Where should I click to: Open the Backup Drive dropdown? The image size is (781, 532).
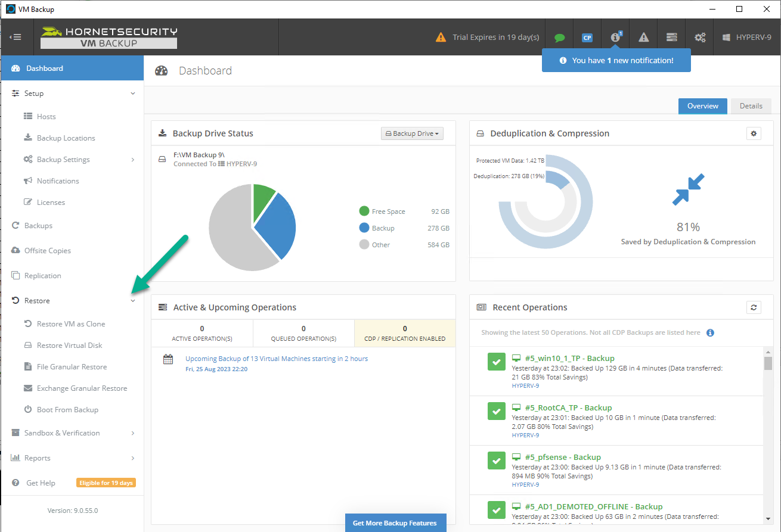coord(412,133)
